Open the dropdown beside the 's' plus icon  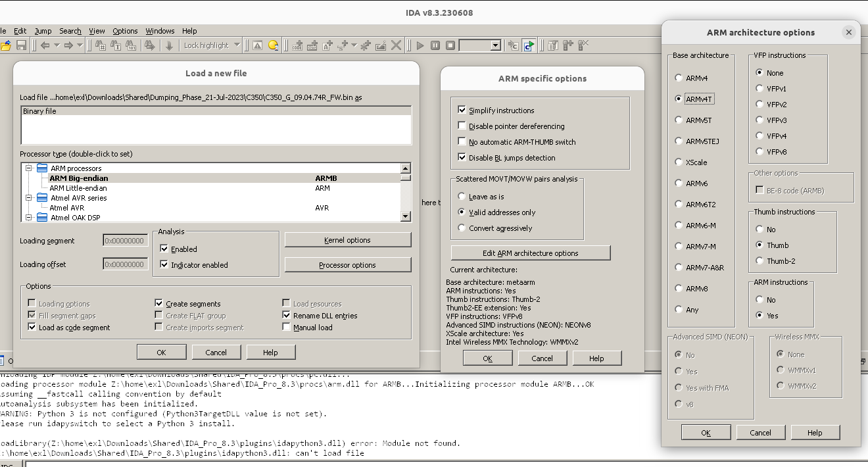pyautogui.click(x=354, y=45)
